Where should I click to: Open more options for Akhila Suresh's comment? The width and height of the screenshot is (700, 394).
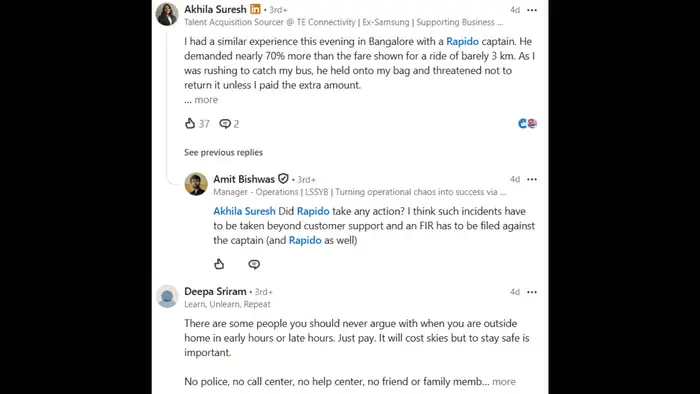(532, 10)
